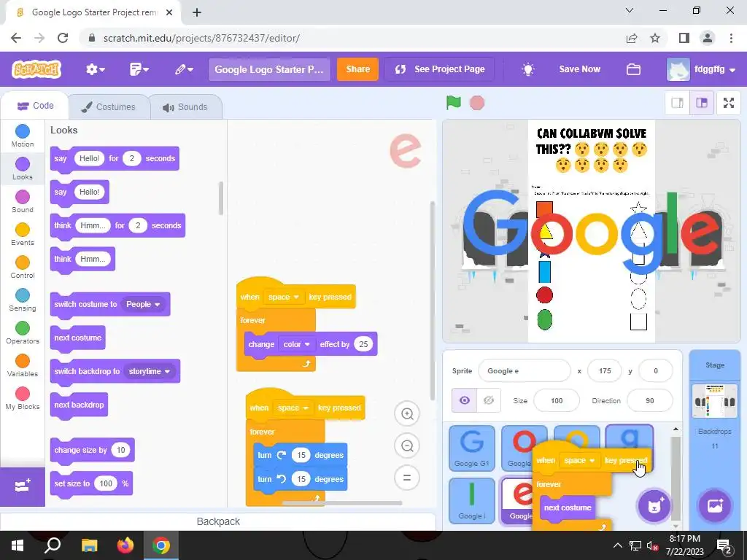Click the sprite x position field

[x=605, y=371]
